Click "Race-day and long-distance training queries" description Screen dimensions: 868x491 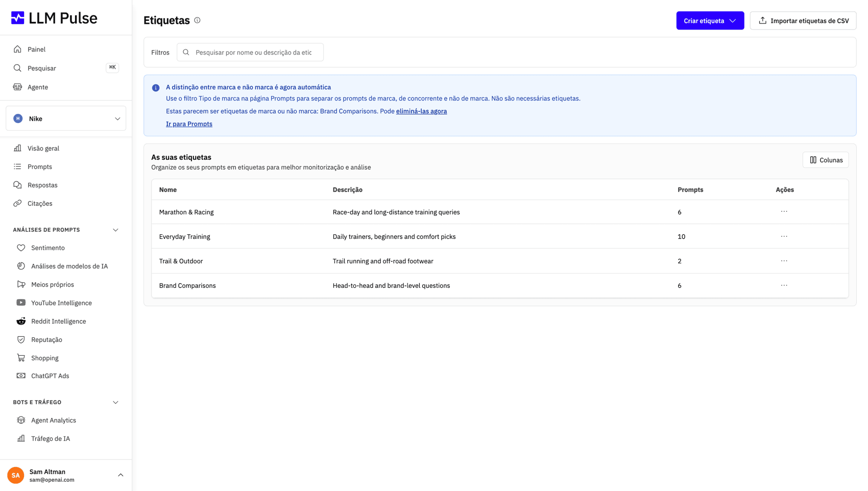(396, 212)
